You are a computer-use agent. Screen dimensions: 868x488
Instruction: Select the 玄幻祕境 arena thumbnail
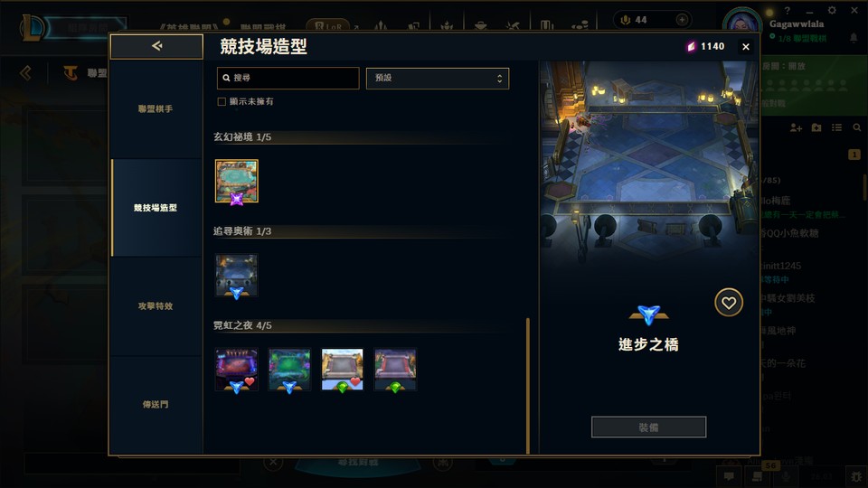[236, 182]
